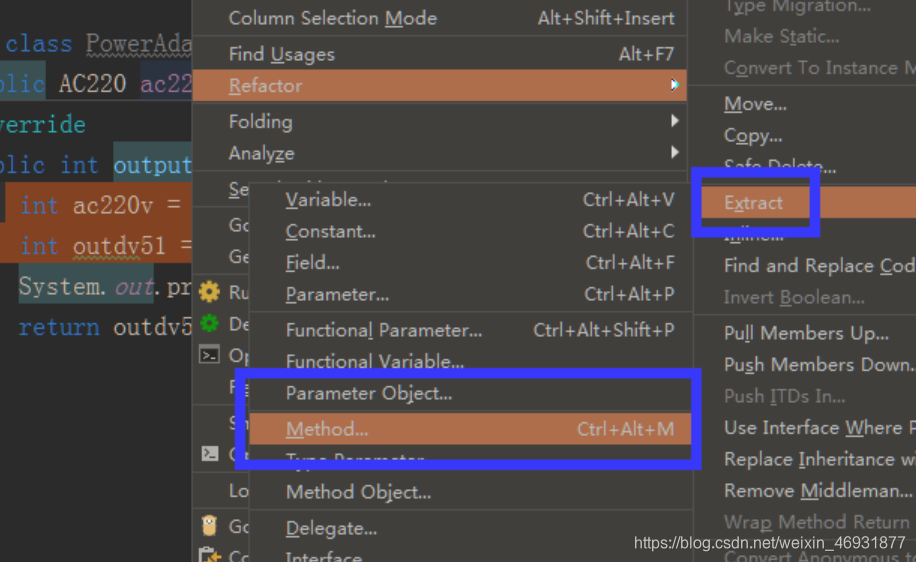Click the Go gopher icon near menu bottom

pyautogui.click(x=209, y=525)
